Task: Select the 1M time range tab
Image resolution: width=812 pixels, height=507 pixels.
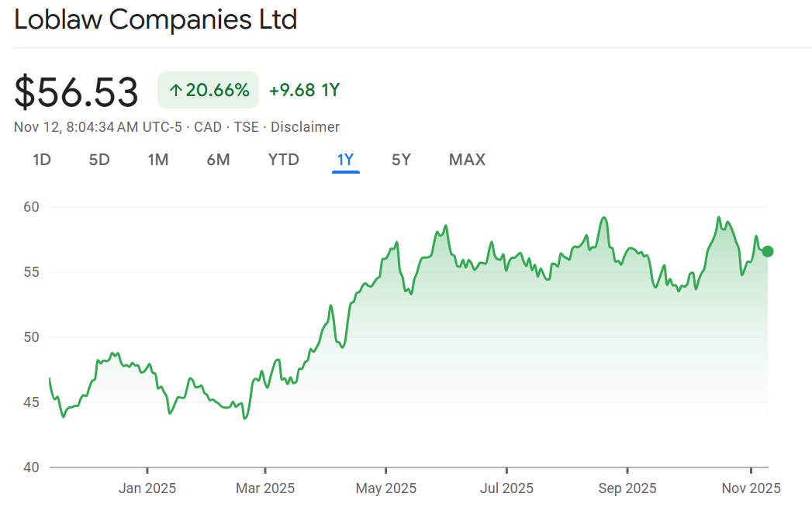Action: click(158, 160)
